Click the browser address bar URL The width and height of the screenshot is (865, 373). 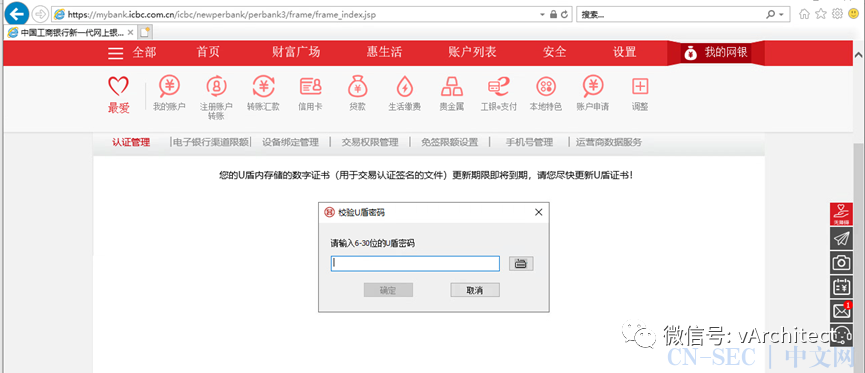[222, 14]
